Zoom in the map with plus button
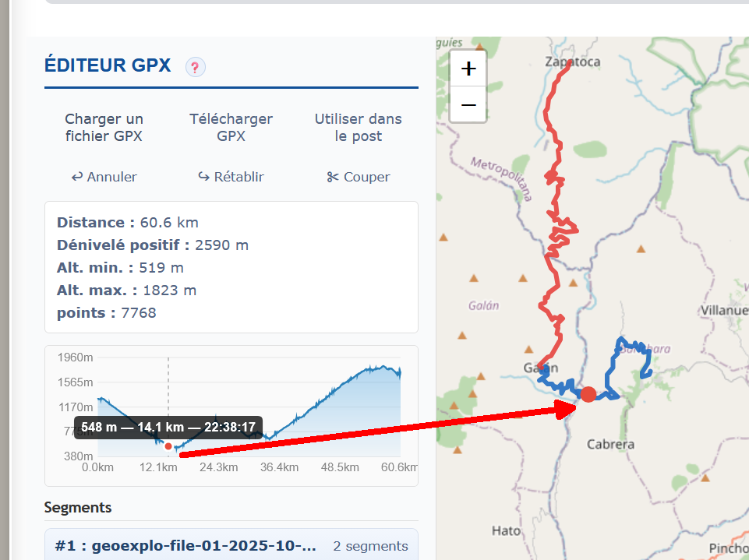 pyautogui.click(x=468, y=69)
